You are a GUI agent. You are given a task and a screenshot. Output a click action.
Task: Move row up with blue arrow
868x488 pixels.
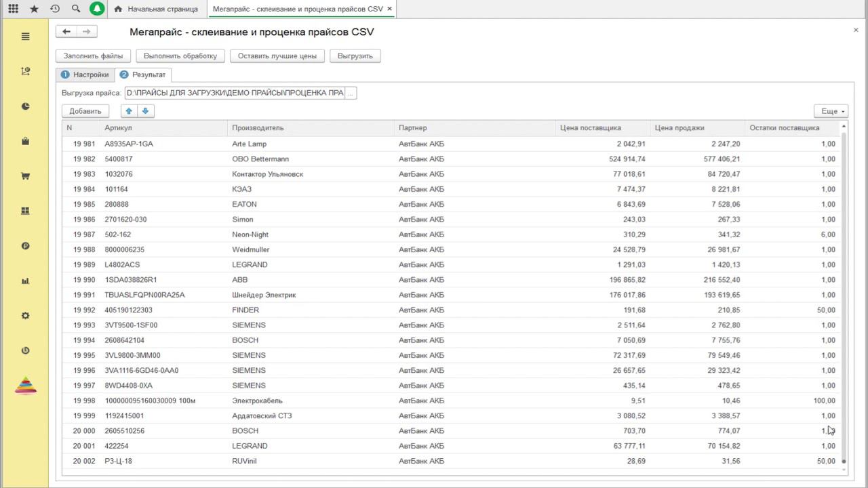129,111
